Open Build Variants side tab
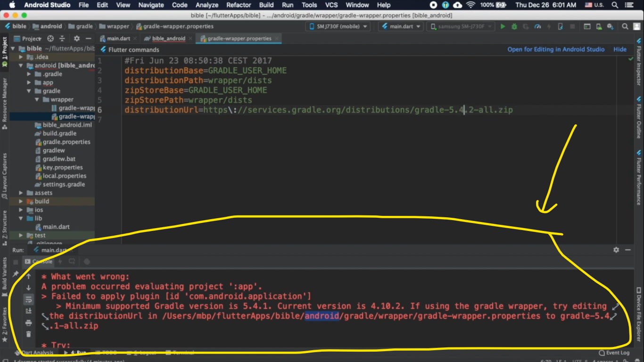 coord(4,277)
